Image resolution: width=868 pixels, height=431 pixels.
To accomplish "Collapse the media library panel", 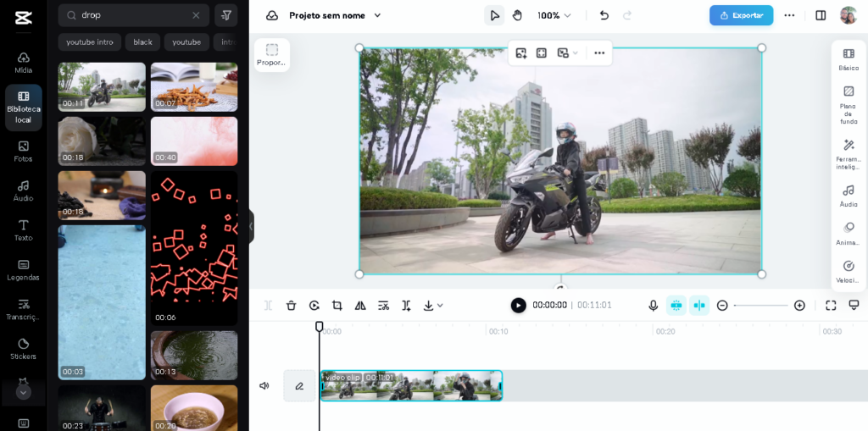I will click(x=251, y=226).
